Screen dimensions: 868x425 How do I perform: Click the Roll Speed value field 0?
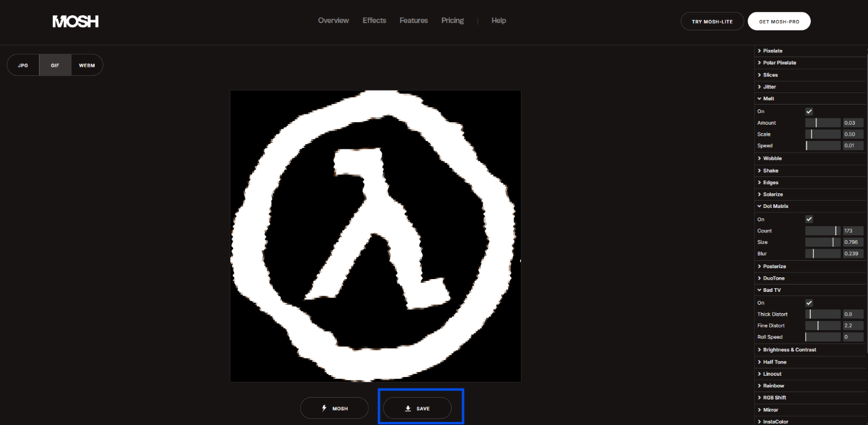click(x=853, y=337)
